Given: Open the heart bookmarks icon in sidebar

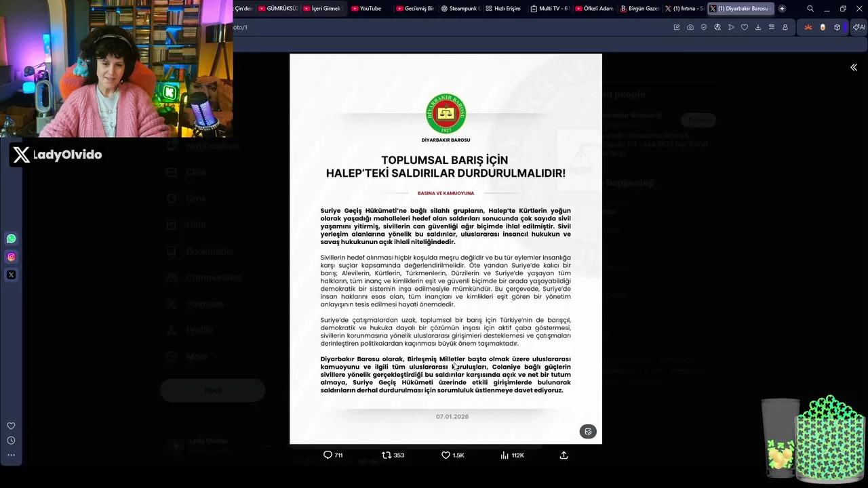Looking at the screenshot, I should [11, 426].
